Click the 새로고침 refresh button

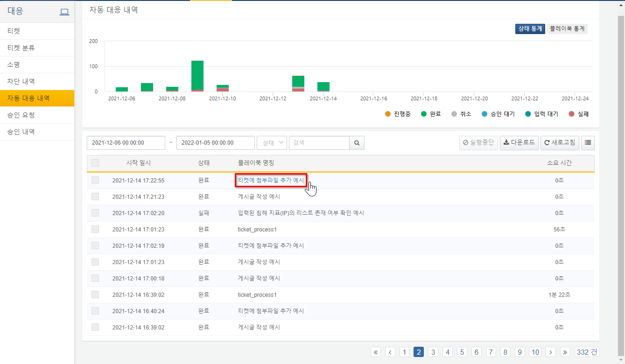coord(560,143)
